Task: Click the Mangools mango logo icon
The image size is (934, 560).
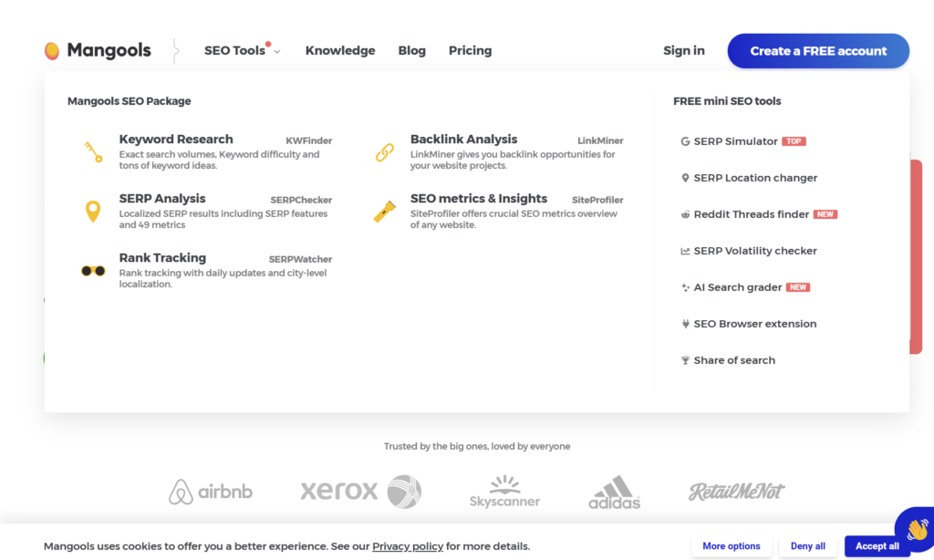Action: point(52,51)
